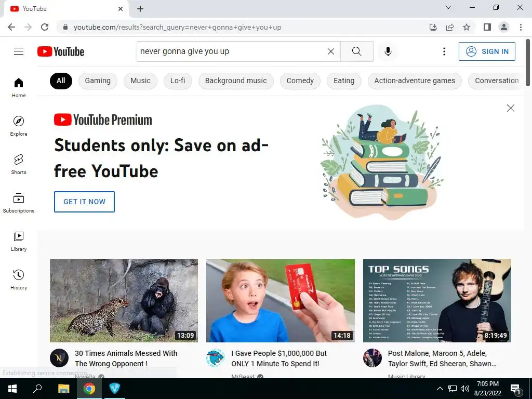This screenshot has height=399, width=532.
Task: Open Chrome three-dot menu
Action: click(x=521, y=27)
